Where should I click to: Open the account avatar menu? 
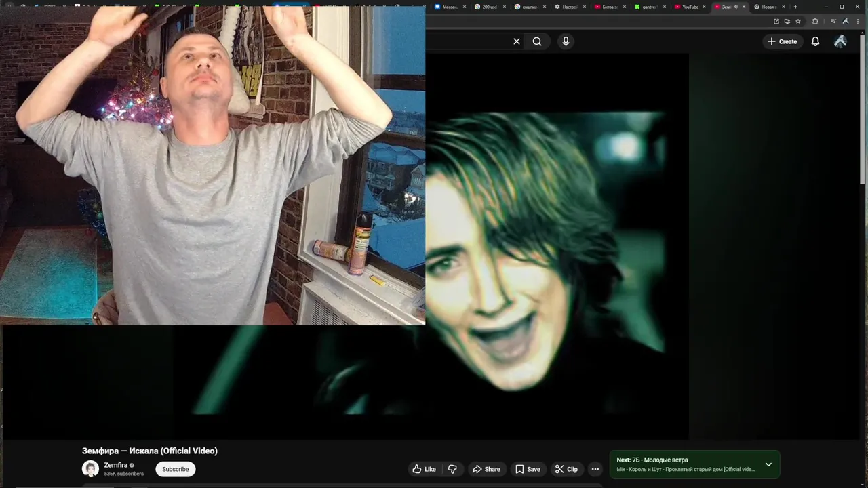(840, 41)
